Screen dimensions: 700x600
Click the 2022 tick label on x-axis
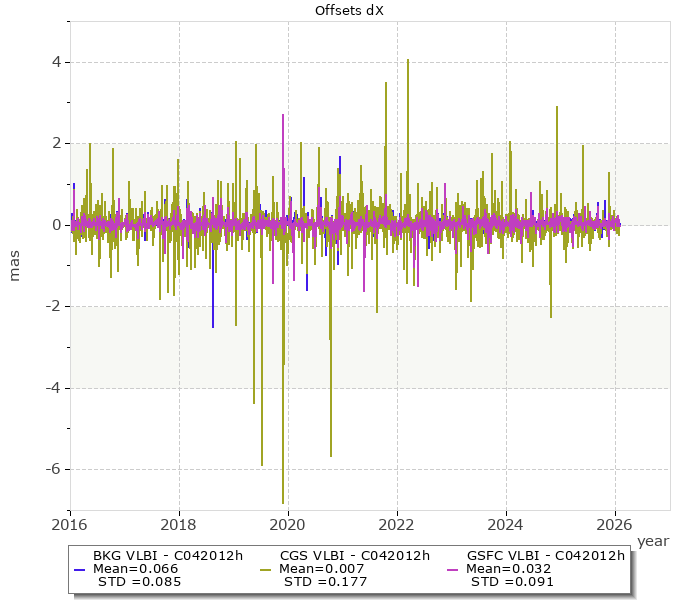pos(397,523)
